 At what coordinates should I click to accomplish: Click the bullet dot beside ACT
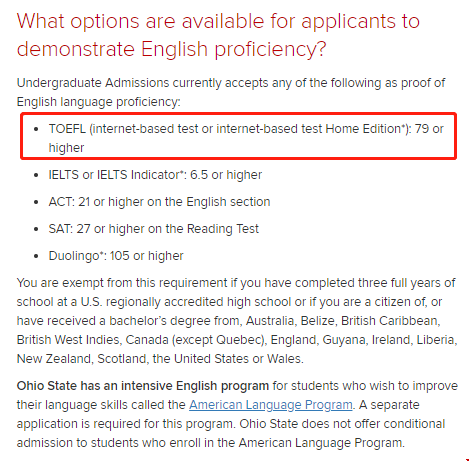pos(36,202)
